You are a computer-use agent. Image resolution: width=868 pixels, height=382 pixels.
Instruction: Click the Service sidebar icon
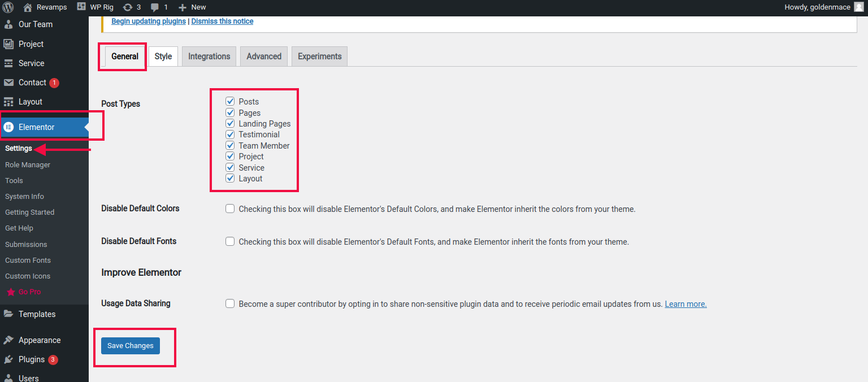click(x=8, y=63)
